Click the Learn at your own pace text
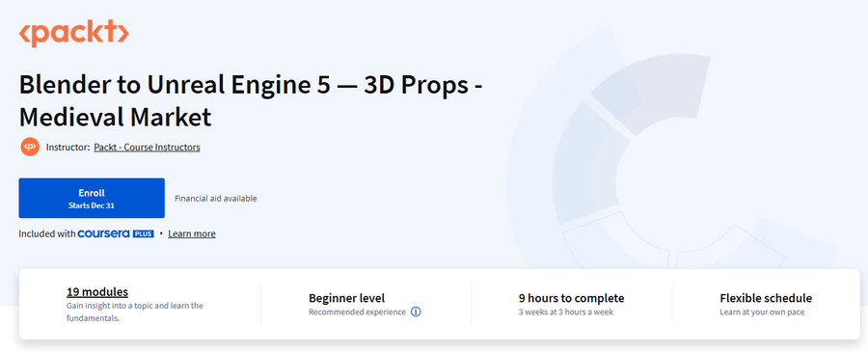This screenshot has height=353, width=868. 762,312
